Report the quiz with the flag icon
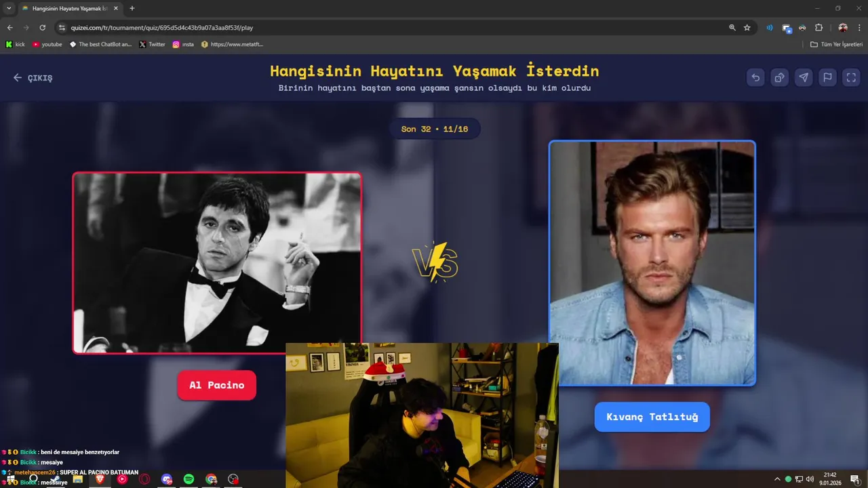Viewport: 868px width, 488px height. (x=827, y=77)
